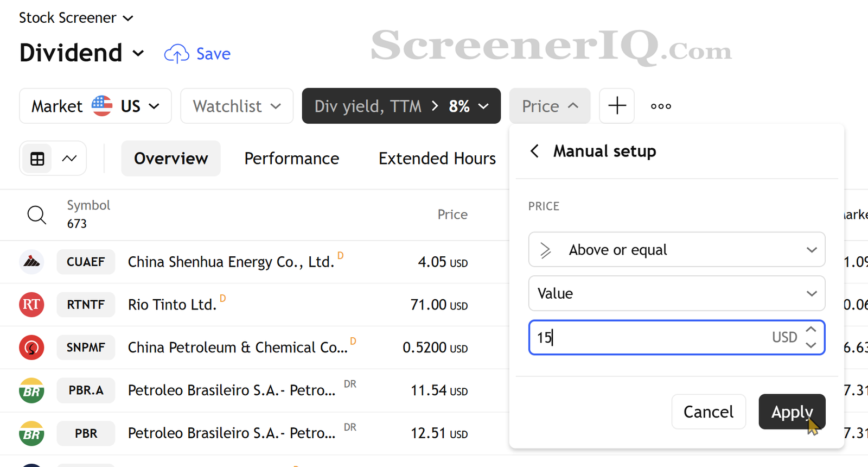Add a new filter with plus button

coord(617,106)
